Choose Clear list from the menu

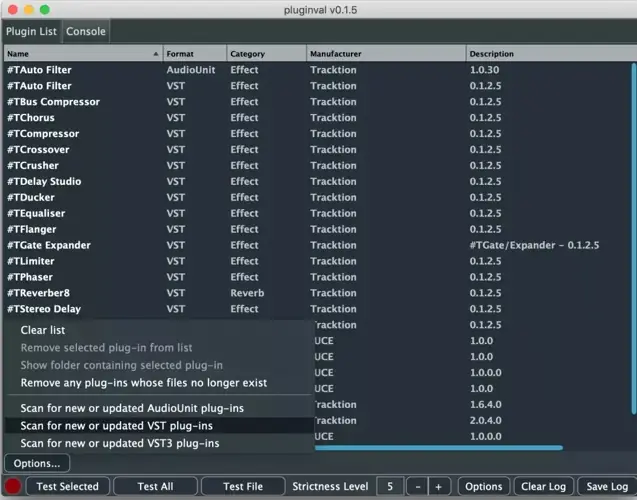coord(43,330)
